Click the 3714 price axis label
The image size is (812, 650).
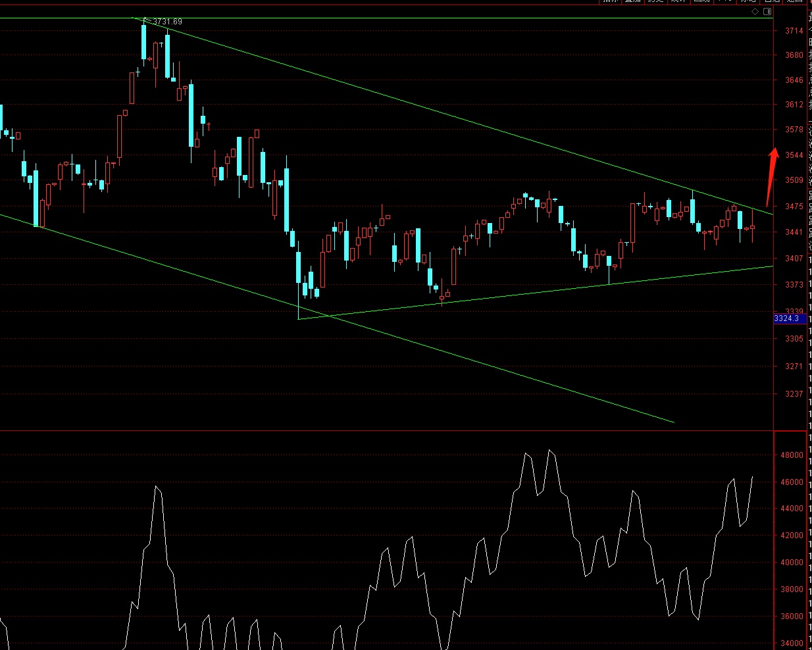click(x=794, y=31)
